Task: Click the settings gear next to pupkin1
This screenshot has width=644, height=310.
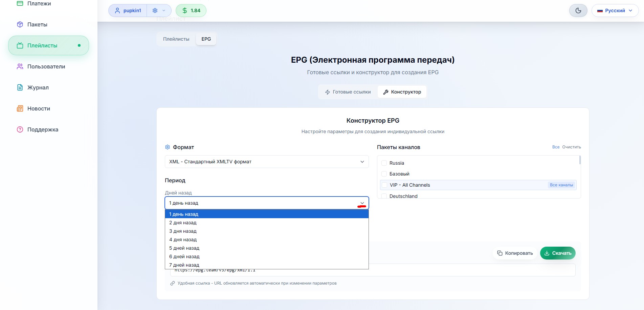Action: (155, 11)
